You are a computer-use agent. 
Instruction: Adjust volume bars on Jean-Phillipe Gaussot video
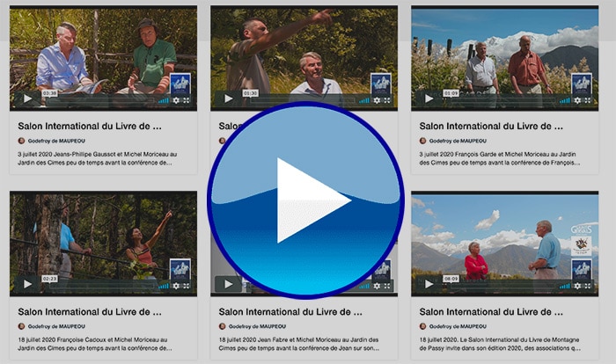pos(164,100)
